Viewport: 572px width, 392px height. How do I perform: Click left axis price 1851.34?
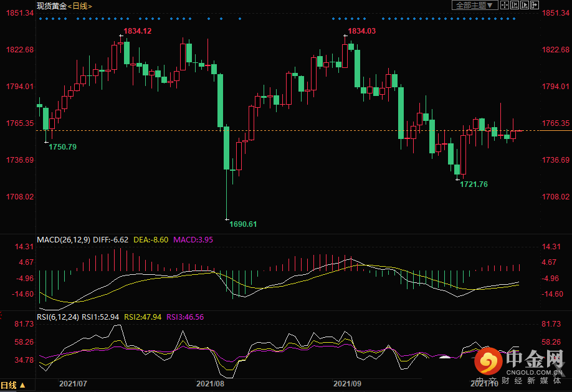tap(20, 12)
